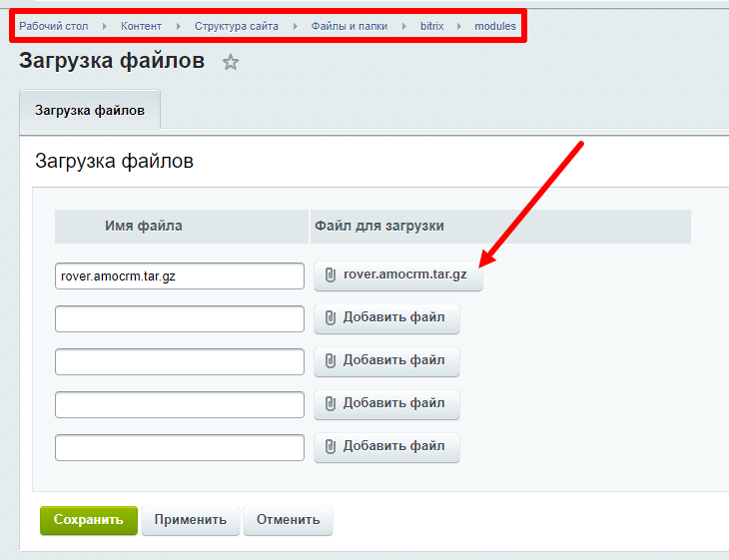The image size is (729, 560).
Task: Click the Сохранить button
Action: click(89, 520)
